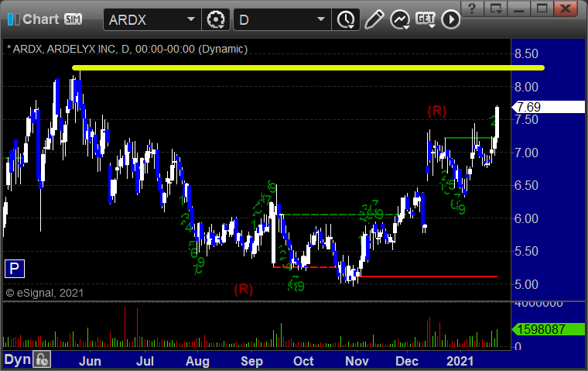Select the drawing pencil tool
The image size is (588, 371).
pyautogui.click(x=374, y=19)
